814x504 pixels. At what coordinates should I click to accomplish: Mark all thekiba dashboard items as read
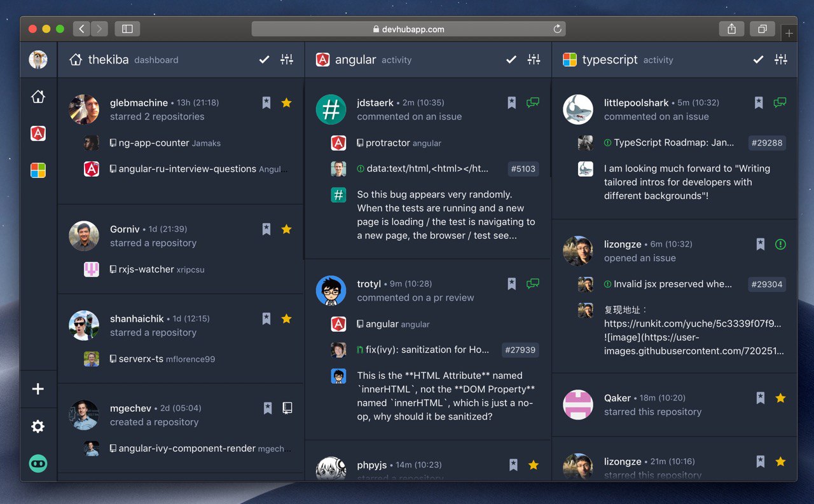pos(264,60)
